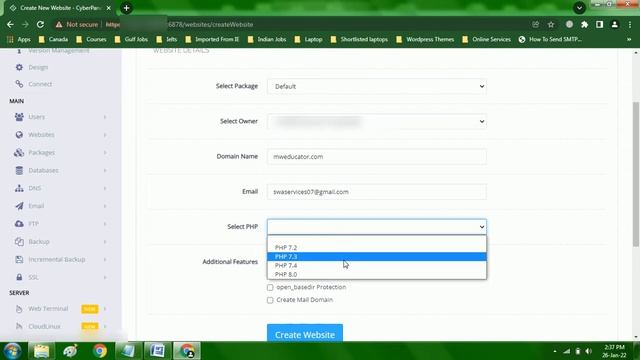Expand the Email menu
Image resolution: width=640 pixels, height=360 pixels.
[105, 206]
